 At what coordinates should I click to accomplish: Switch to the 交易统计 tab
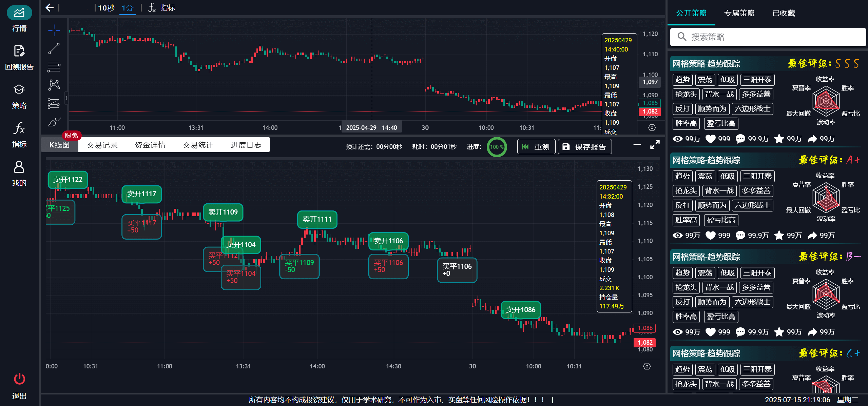click(198, 145)
